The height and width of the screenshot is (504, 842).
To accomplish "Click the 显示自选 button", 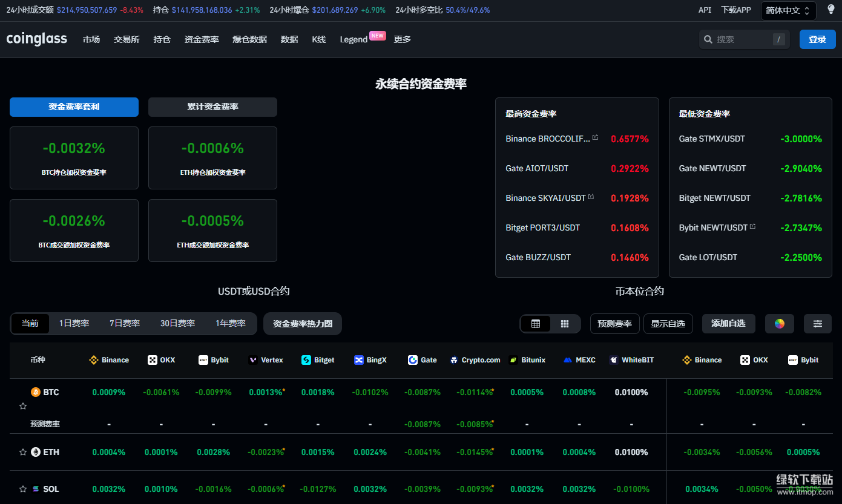I will 668,324.
